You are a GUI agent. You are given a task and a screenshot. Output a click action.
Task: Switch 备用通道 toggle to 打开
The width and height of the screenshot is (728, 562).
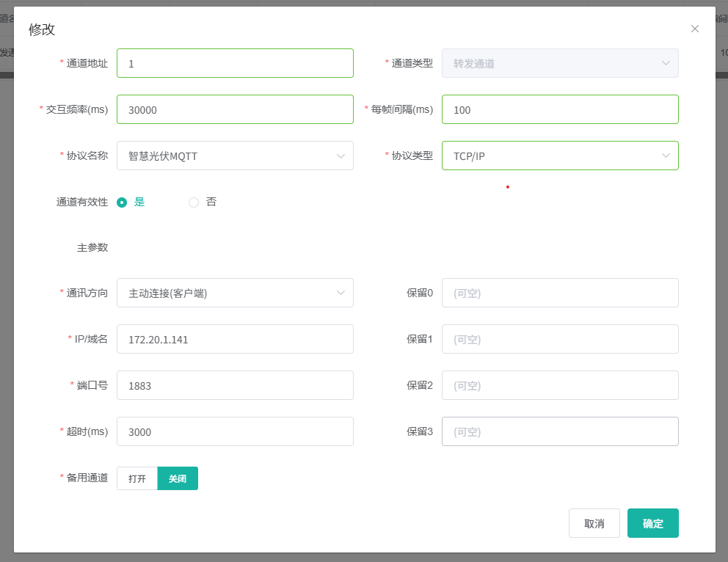click(137, 479)
